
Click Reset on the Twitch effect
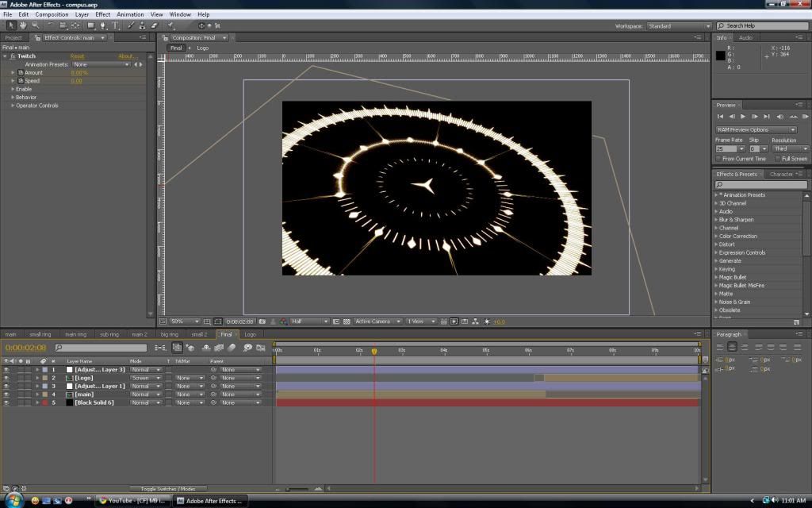(x=77, y=56)
